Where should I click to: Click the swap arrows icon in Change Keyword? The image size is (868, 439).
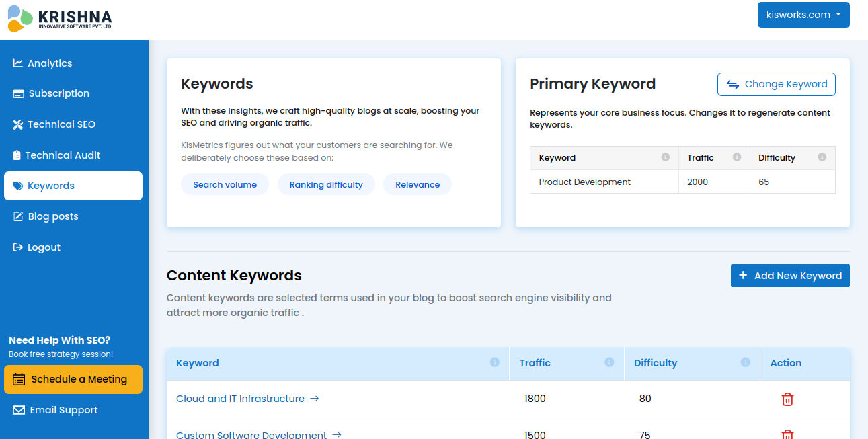733,85
